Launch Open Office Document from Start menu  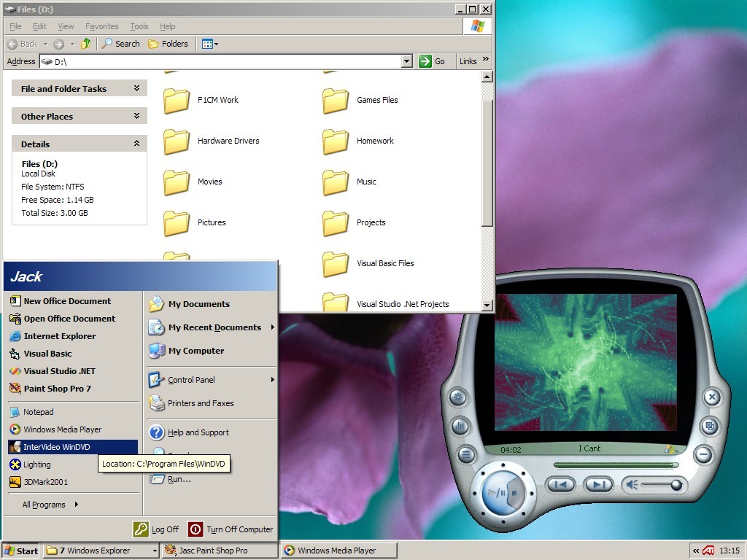pyautogui.click(x=73, y=319)
